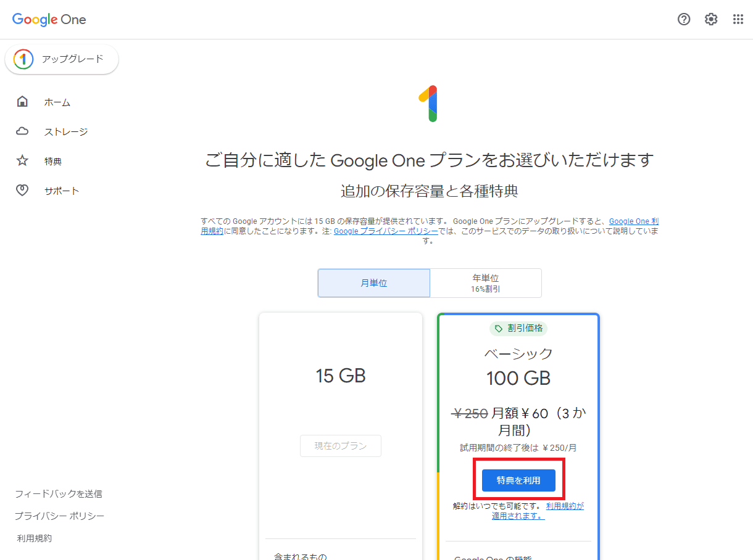
Task: Click the cloud icon beside ストレージ
Action: pyautogui.click(x=22, y=131)
